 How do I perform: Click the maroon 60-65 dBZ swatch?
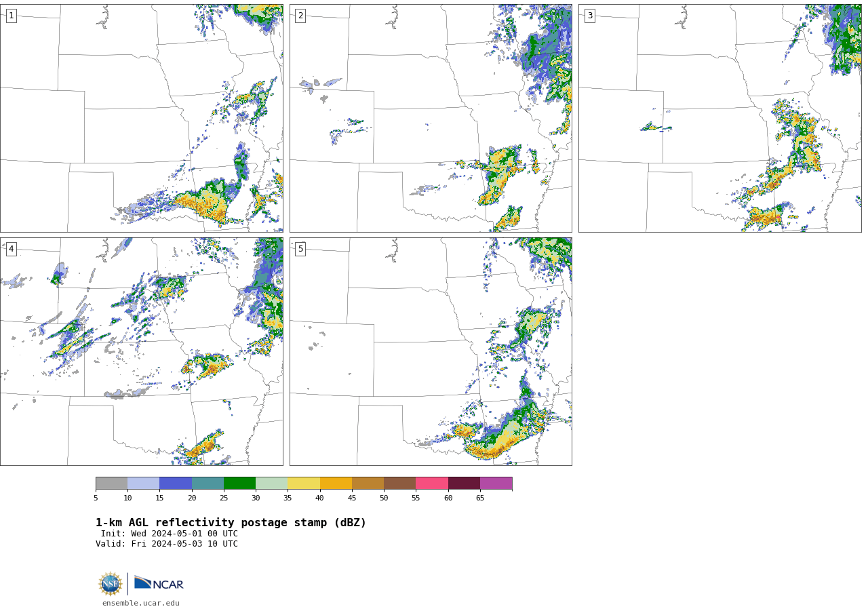tap(464, 483)
